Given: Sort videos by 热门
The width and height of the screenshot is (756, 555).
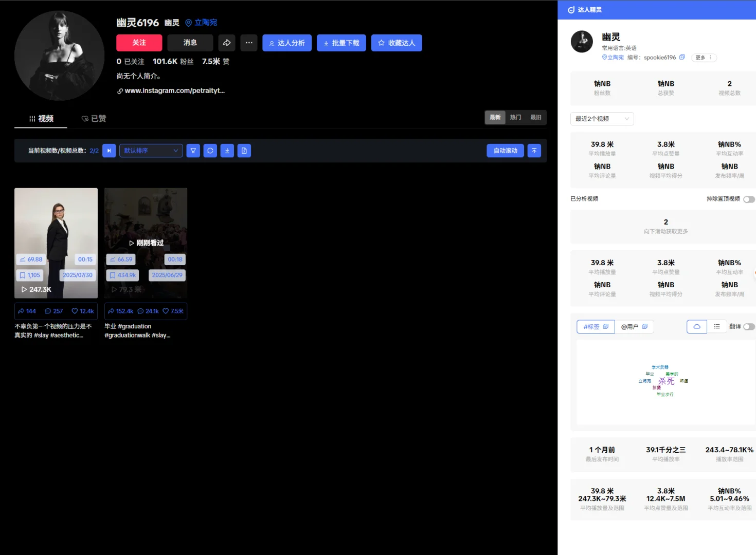Looking at the screenshot, I should click(515, 118).
